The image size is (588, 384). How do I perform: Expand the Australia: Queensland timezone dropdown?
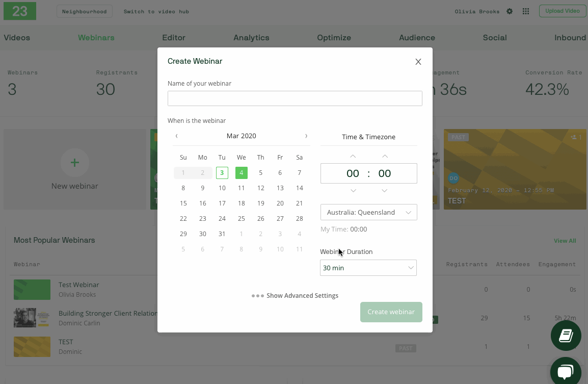click(368, 212)
